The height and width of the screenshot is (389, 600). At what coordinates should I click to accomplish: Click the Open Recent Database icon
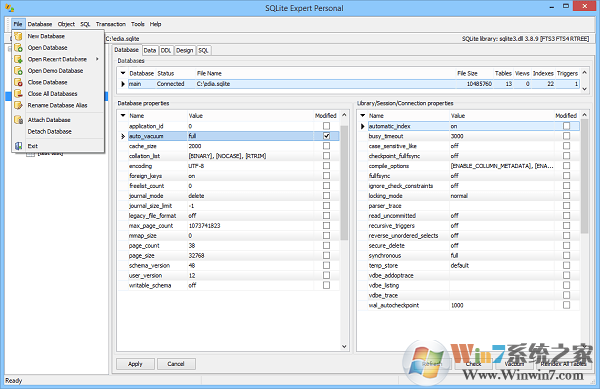click(18, 59)
